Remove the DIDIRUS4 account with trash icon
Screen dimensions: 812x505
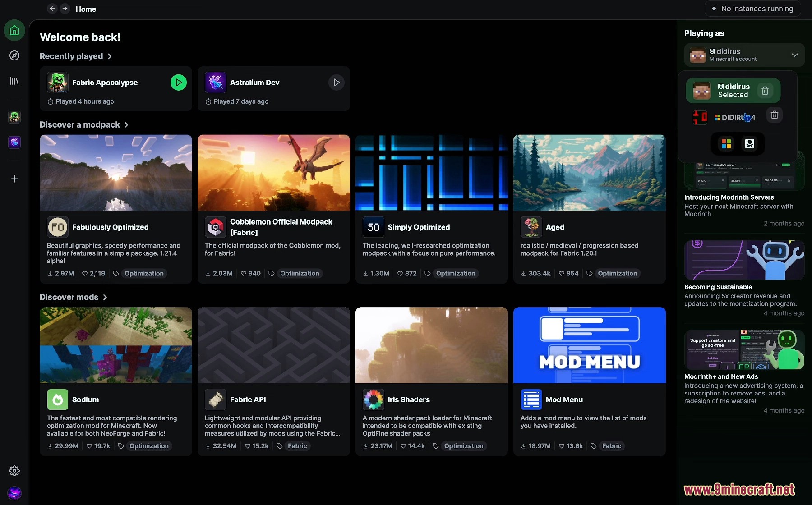(775, 115)
